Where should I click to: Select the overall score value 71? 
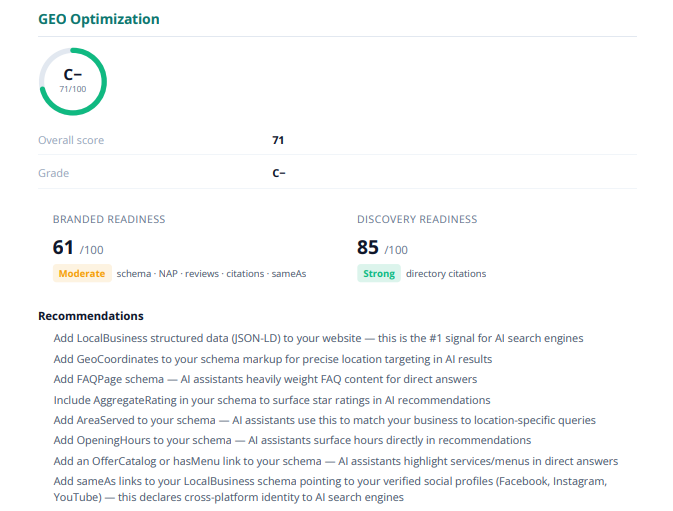278,140
